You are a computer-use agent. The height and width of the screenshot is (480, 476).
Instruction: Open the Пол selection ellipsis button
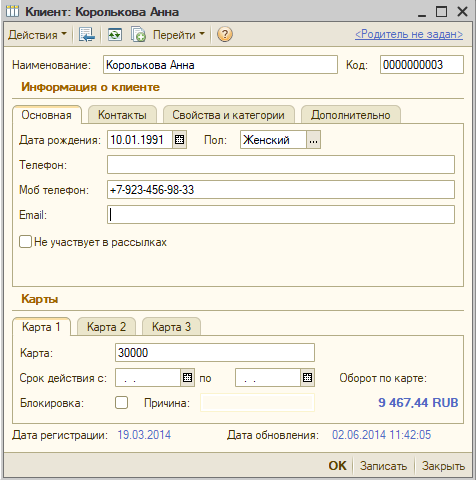(x=313, y=140)
